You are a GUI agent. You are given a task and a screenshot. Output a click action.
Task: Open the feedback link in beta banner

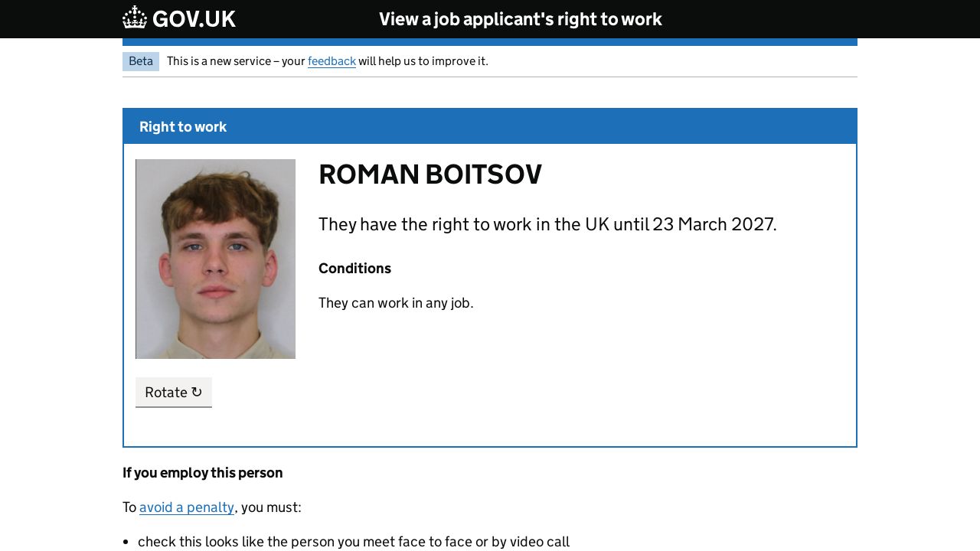click(x=332, y=61)
